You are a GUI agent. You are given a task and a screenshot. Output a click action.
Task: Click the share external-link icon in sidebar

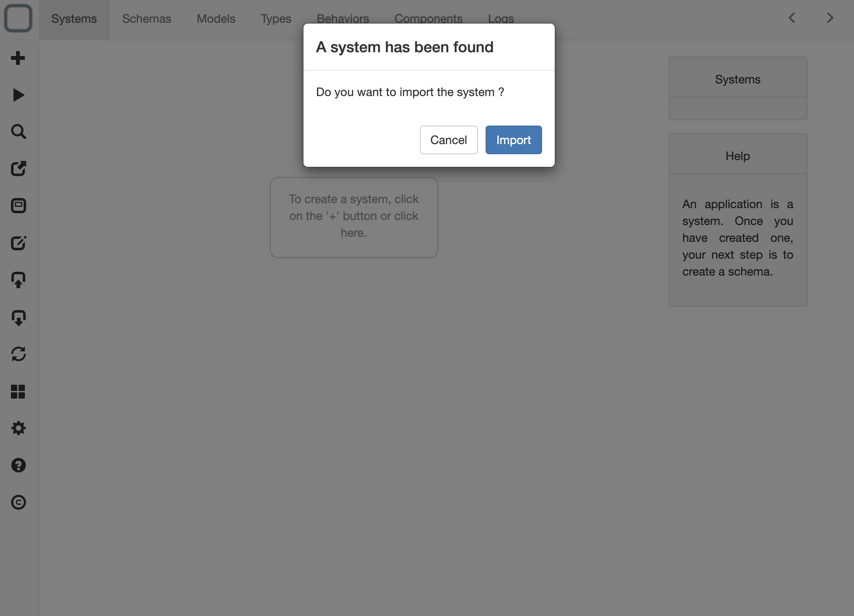[x=18, y=169]
